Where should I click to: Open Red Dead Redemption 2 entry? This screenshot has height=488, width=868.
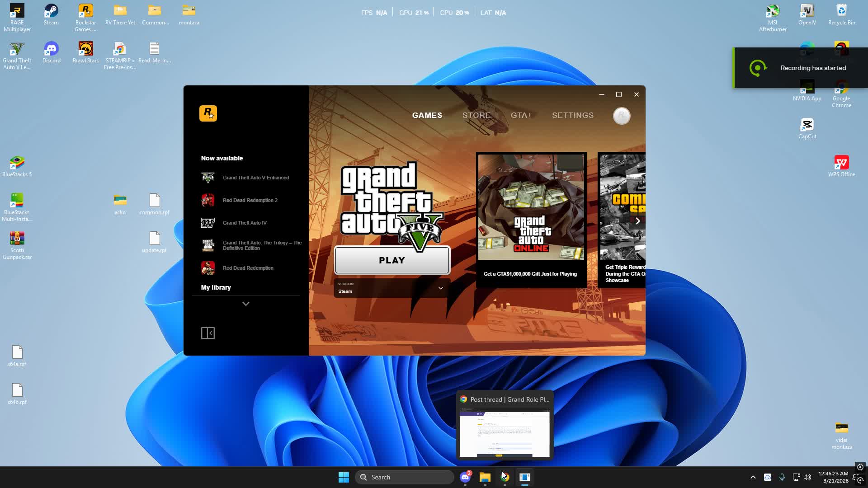click(250, 200)
